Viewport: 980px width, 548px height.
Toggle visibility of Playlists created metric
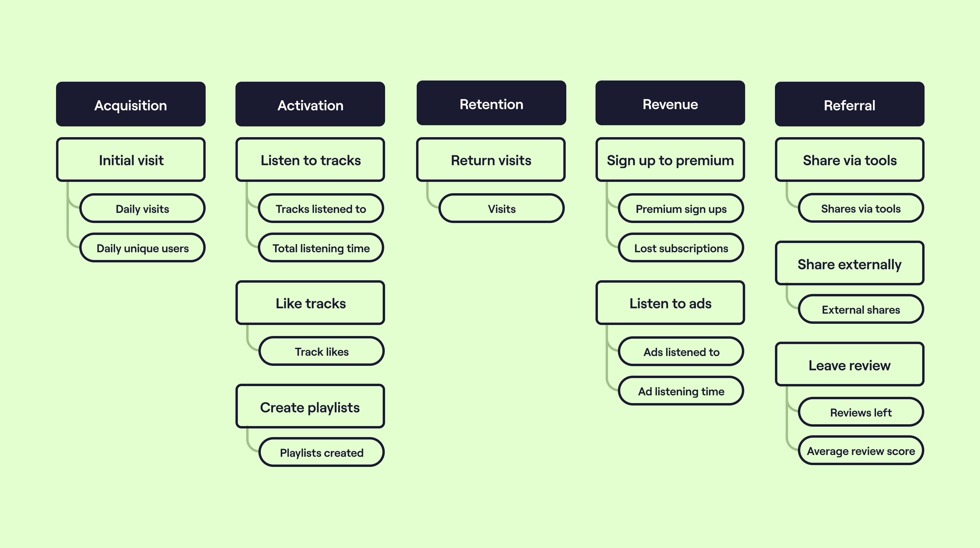coord(322,452)
